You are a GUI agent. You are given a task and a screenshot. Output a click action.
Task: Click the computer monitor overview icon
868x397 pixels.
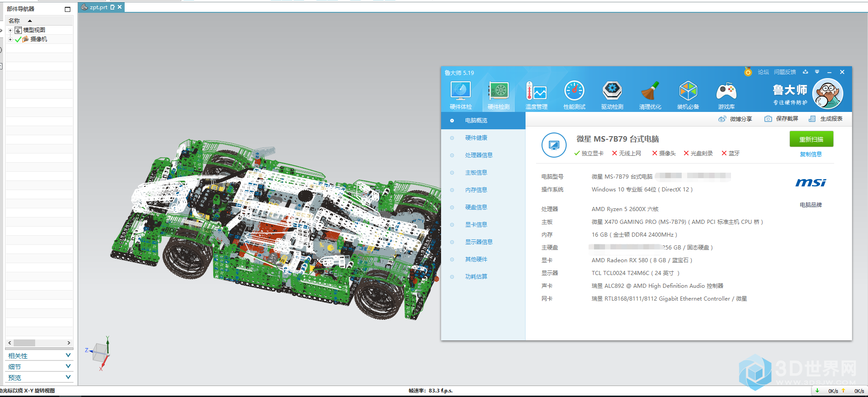[554, 145]
